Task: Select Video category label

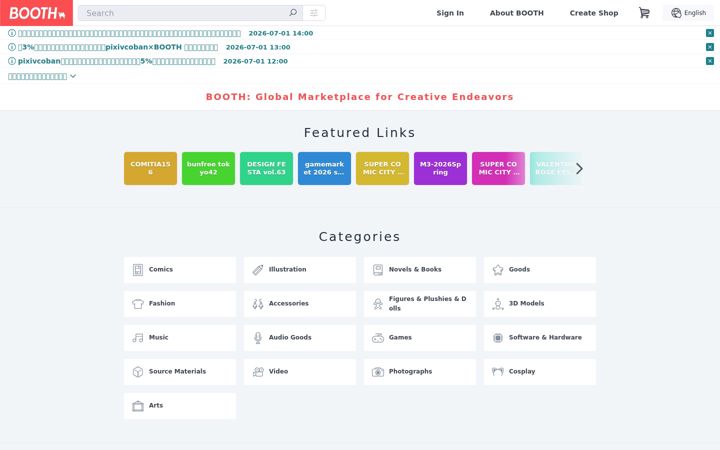Action: point(278,371)
